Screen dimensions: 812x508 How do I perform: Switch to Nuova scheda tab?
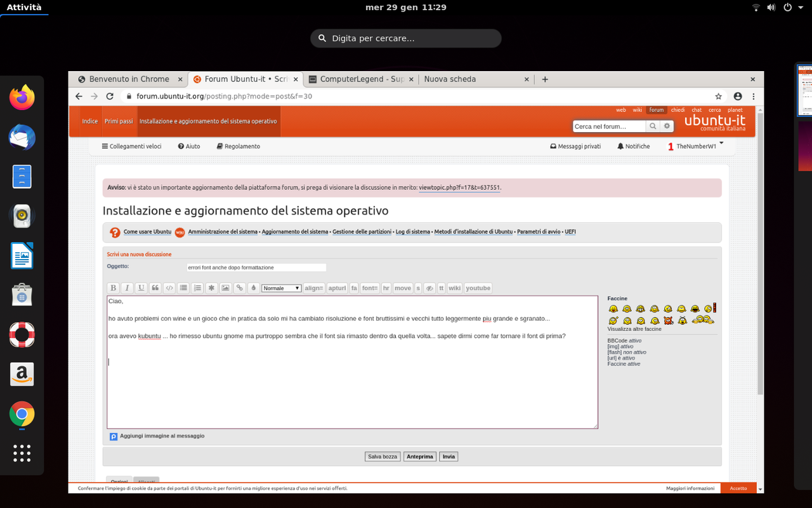pyautogui.click(x=475, y=79)
